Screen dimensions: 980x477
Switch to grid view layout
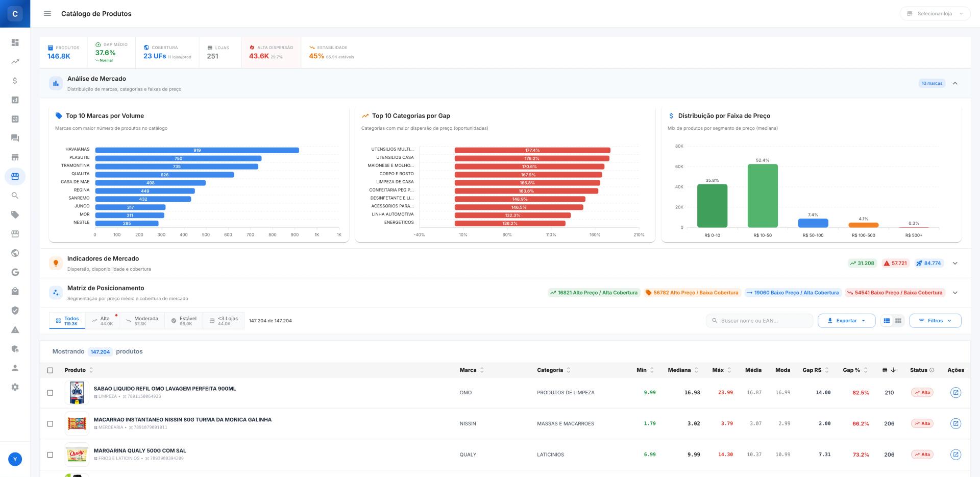click(x=898, y=321)
